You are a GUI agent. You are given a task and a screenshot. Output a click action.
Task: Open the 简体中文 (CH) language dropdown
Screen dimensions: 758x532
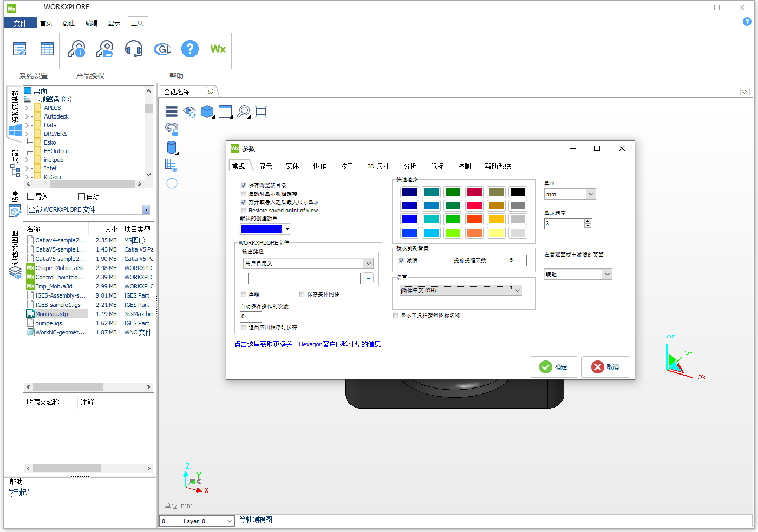[x=461, y=291]
